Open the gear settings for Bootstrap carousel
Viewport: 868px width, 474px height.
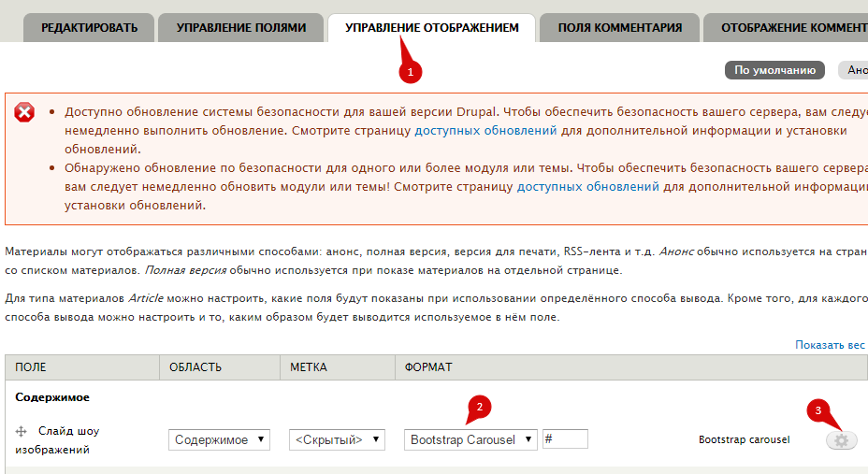click(841, 440)
